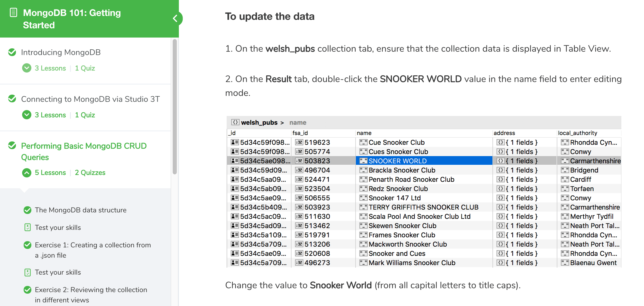Click the checkmark next to Connecting to MongoDB
This screenshot has width=644, height=306.
pos(12,99)
